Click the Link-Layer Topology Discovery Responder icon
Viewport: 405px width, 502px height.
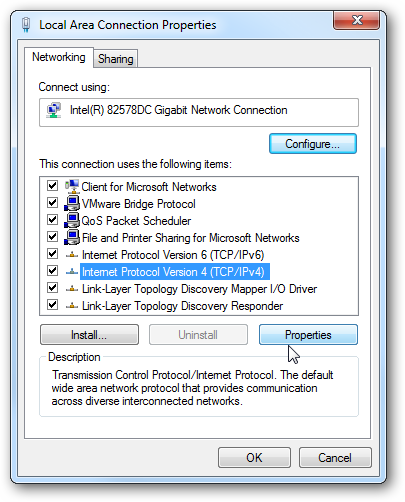tap(72, 305)
